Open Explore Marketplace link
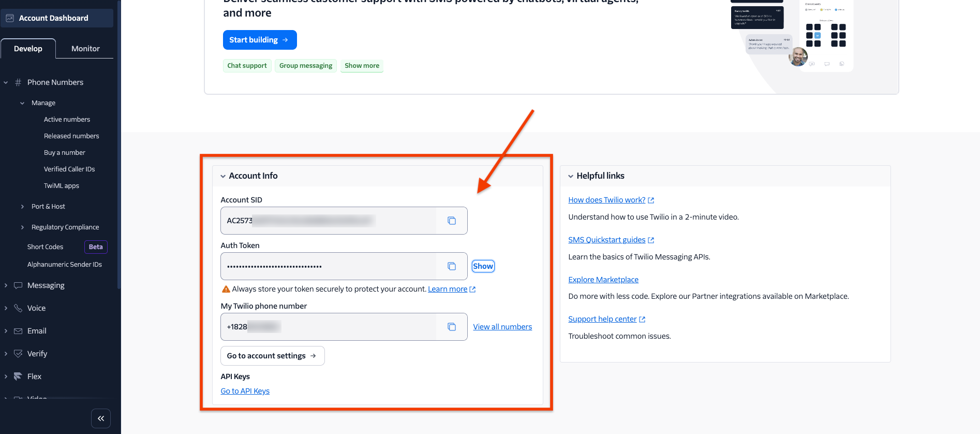This screenshot has width=980, height=434. coord(603,280)
